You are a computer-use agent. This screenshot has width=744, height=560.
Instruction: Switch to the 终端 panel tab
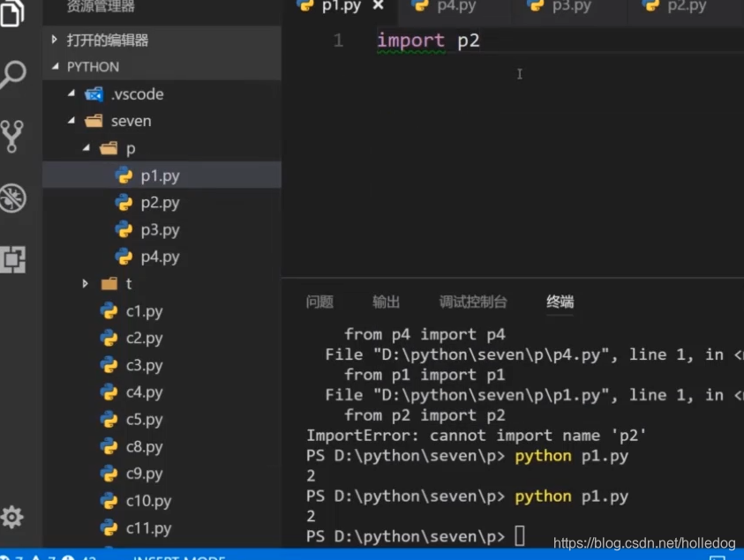(x=560, y=302)
